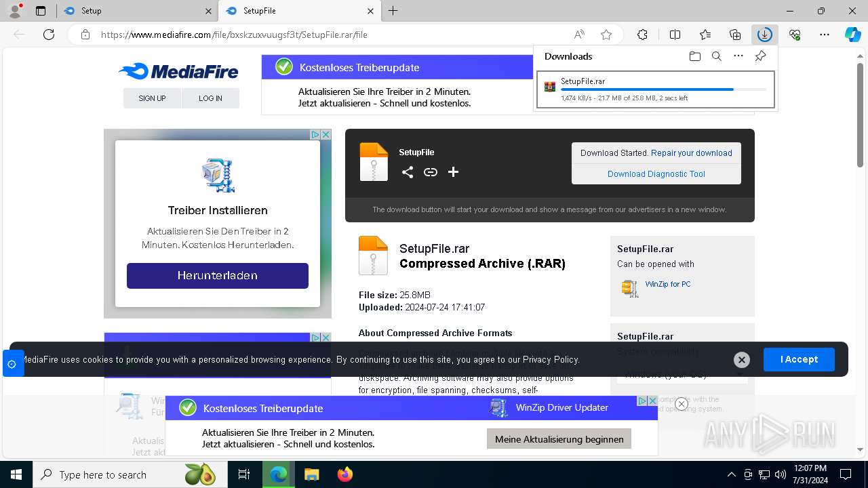View site information lock icon
Screen dimensions: 868x488
point(85,35)
